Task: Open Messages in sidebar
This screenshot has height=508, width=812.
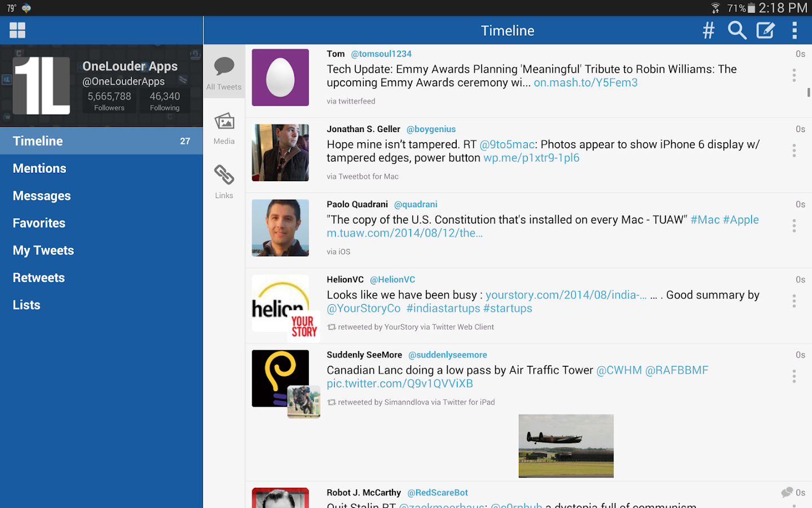Action: (101, 196)
